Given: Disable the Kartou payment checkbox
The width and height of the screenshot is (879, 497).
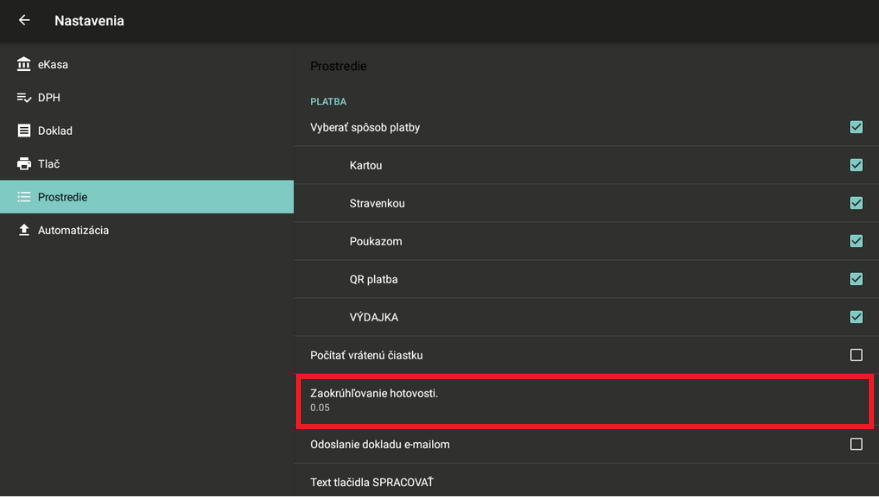Looking at the screenshot, I should pos(856,165).
